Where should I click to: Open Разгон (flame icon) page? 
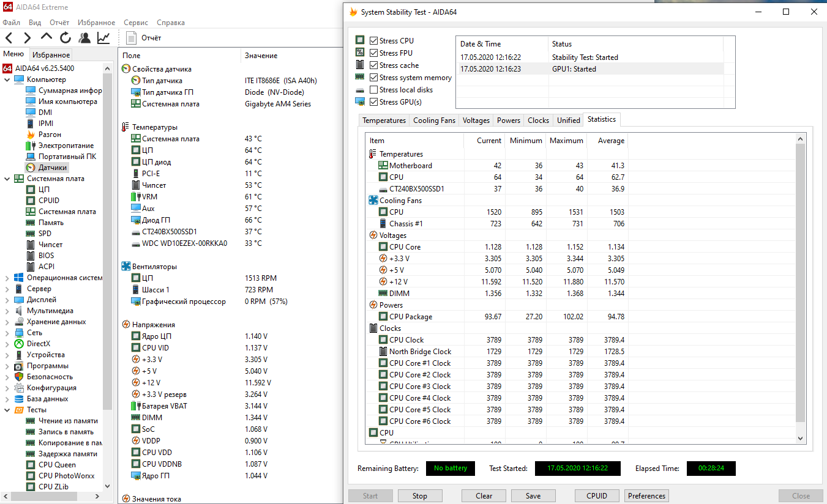pyautogui.click(x=50, y=135)
